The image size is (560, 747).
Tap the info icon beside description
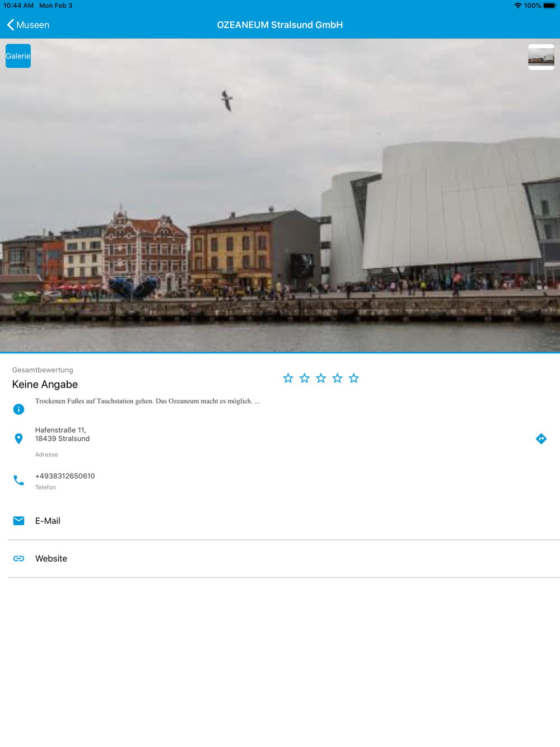pos(18,409)
